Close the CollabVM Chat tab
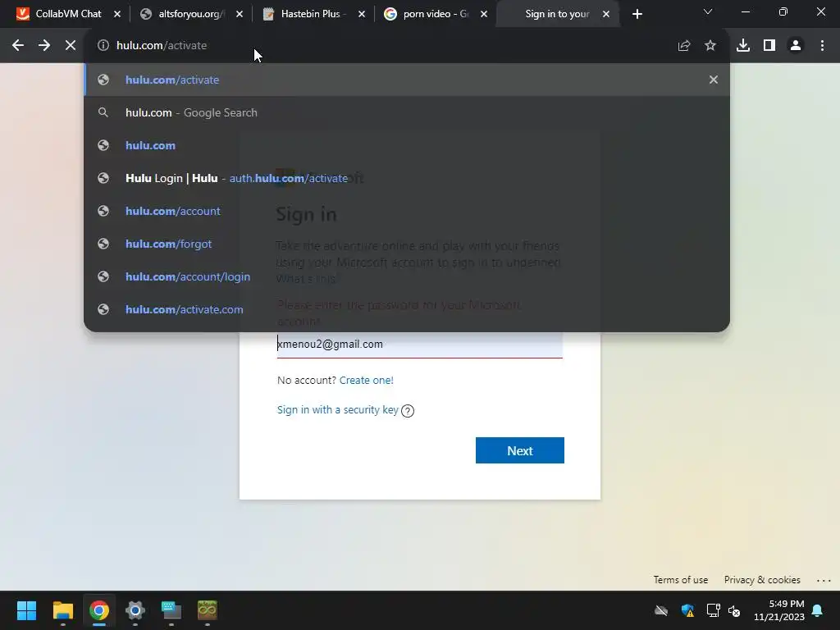This screenshot has height=630, width=840. 117,14
